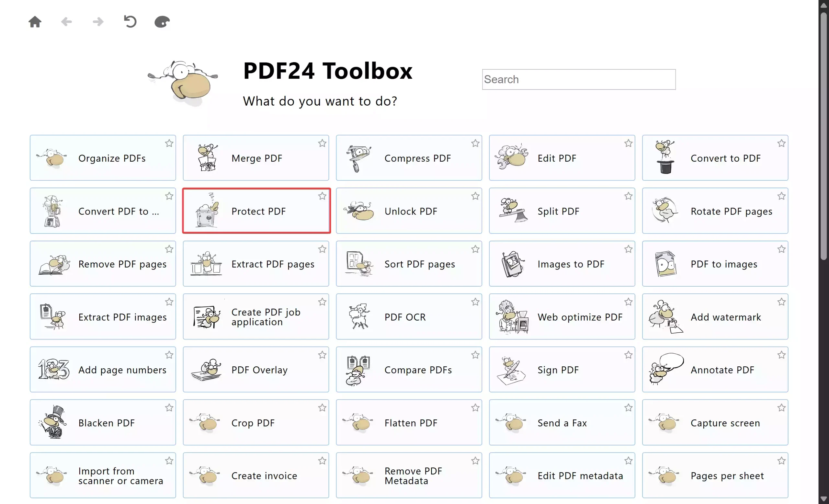Click the reload icon in the toolbar
This screenshot has width=829, height=504.
tap(130, 21)
